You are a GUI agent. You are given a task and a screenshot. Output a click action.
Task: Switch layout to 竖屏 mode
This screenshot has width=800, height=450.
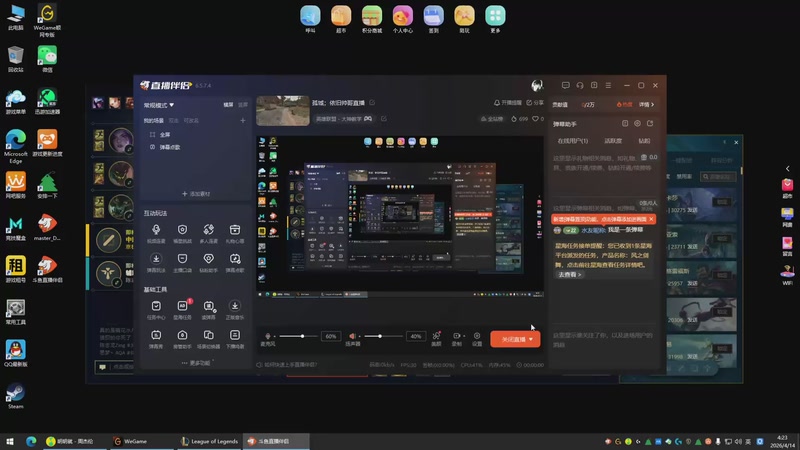click(x=243, y=105)
